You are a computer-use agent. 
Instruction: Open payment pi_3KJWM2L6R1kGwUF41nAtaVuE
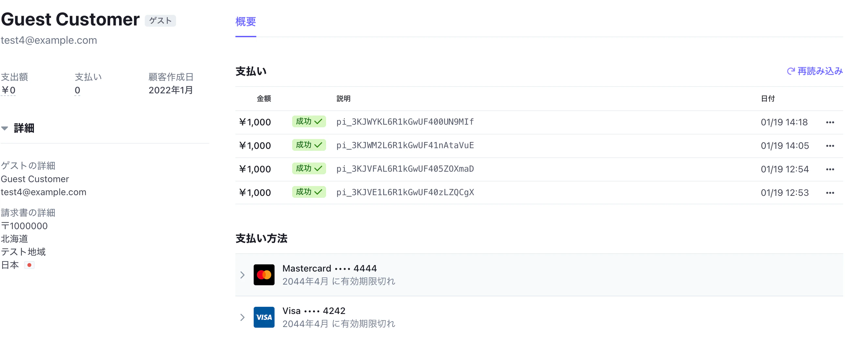click(405, 145)
